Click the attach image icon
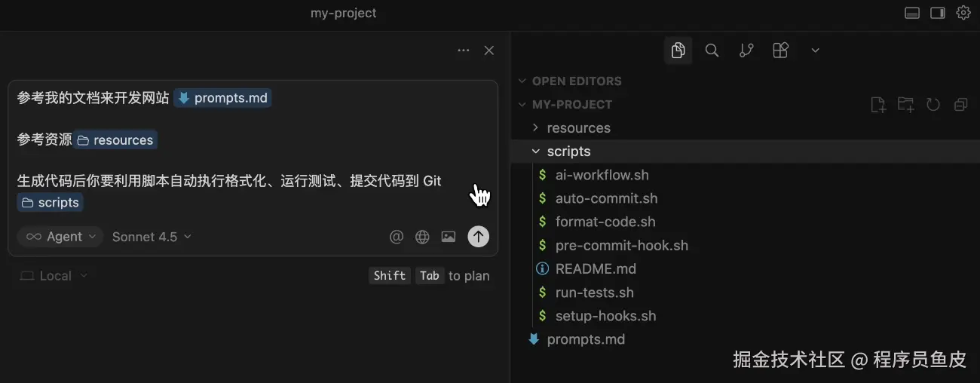 (449, 237)
